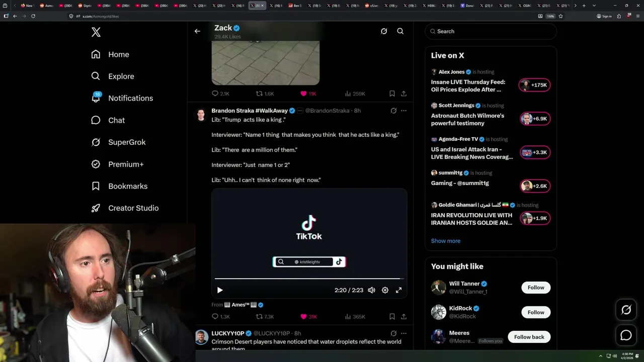The width and height of the screenshot is (644, 362).
Task: Open the floating chat messages button
Action: [x=626, y=335]
